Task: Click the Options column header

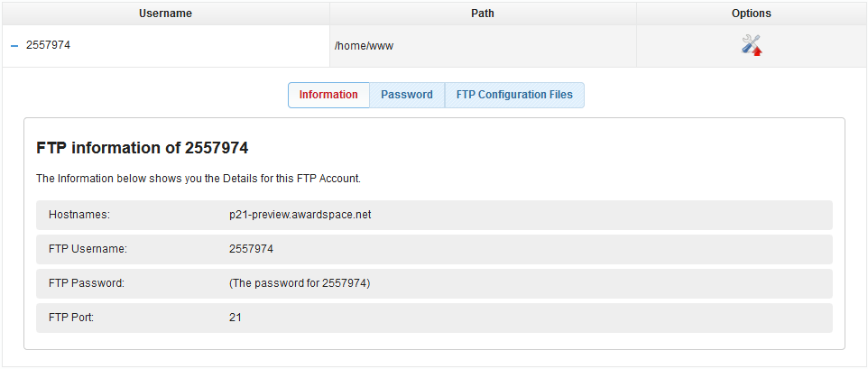Action: point(751,14)
